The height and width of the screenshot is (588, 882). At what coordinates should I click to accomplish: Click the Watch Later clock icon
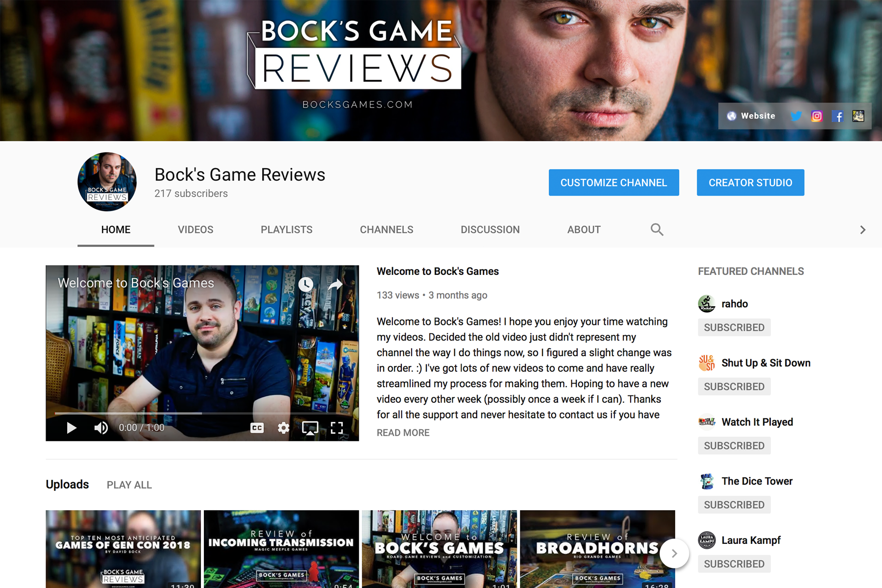pos(306,284)
